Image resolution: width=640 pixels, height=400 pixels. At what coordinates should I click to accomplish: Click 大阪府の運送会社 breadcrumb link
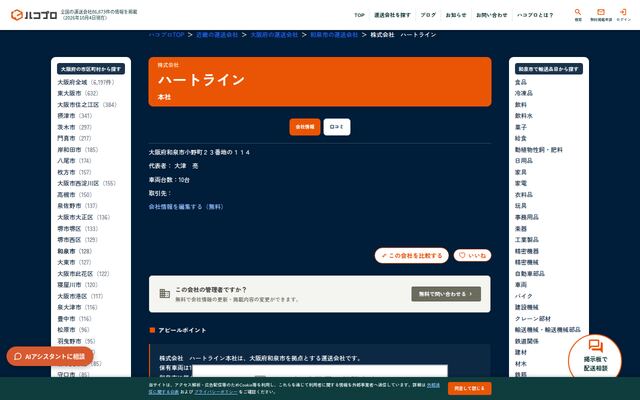tap(274, 35)
